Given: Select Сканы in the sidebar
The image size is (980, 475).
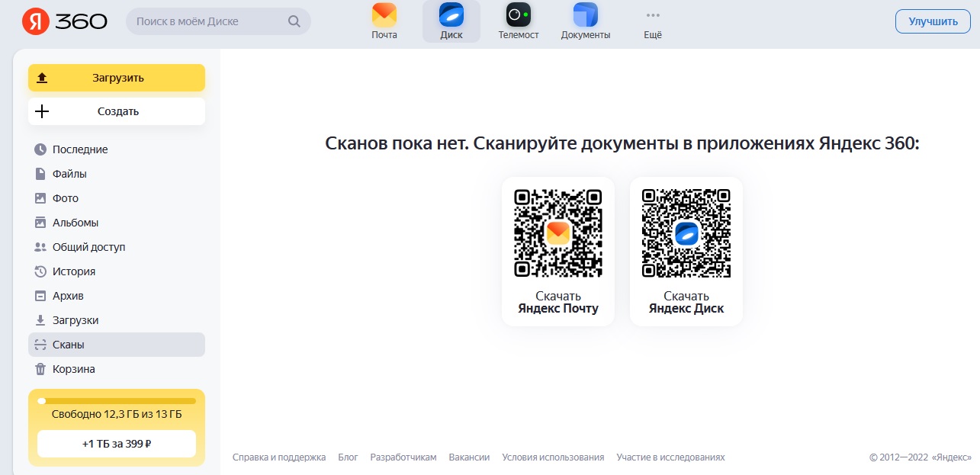Looking at the screenshot, I should tap(117, 345).
